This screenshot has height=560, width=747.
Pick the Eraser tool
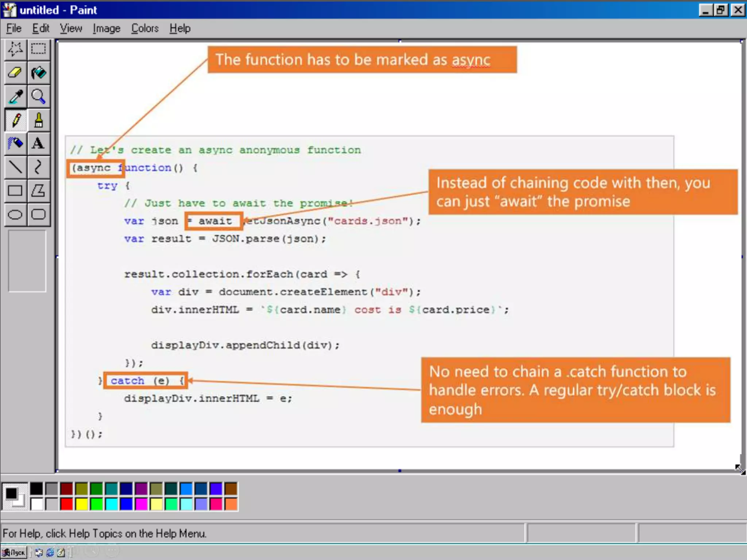(15, 73)
